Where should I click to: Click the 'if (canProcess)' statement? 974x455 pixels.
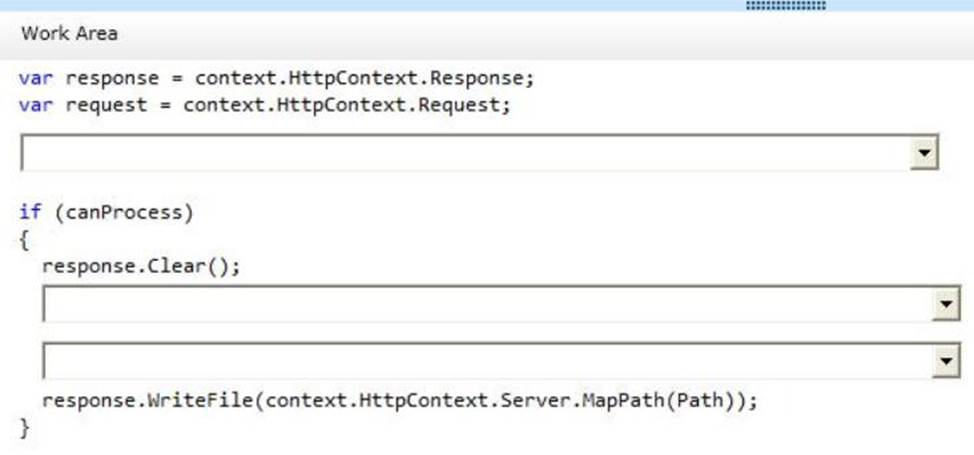coord(106,212)
